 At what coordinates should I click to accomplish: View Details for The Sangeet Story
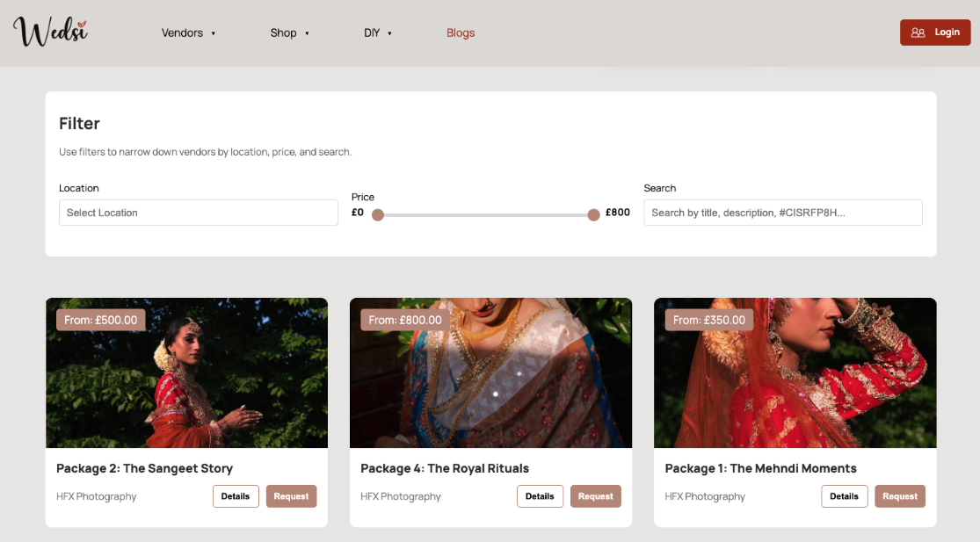click(236, 496)
